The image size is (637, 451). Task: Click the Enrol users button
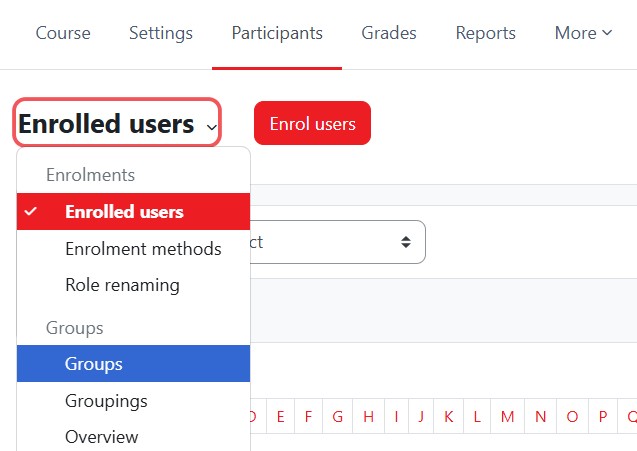(x=312, y=124)
